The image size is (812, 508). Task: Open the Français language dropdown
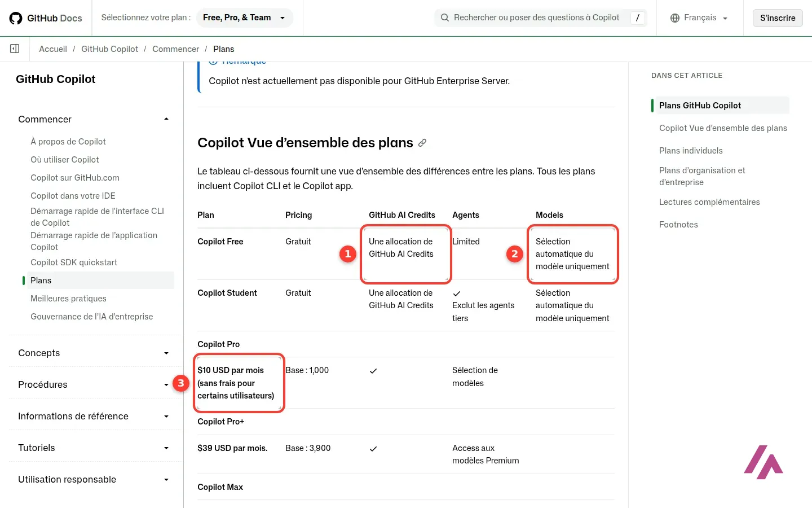point(699,18)
